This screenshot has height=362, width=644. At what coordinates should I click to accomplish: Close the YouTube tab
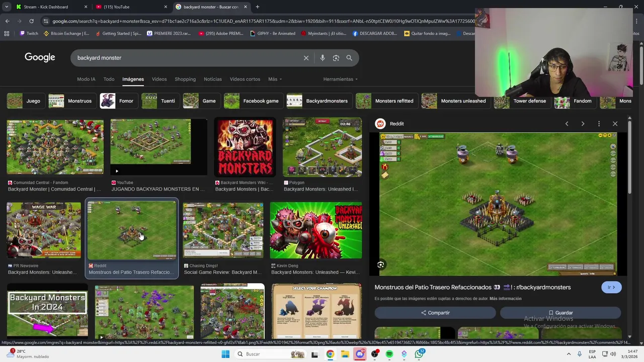(166, 7)
